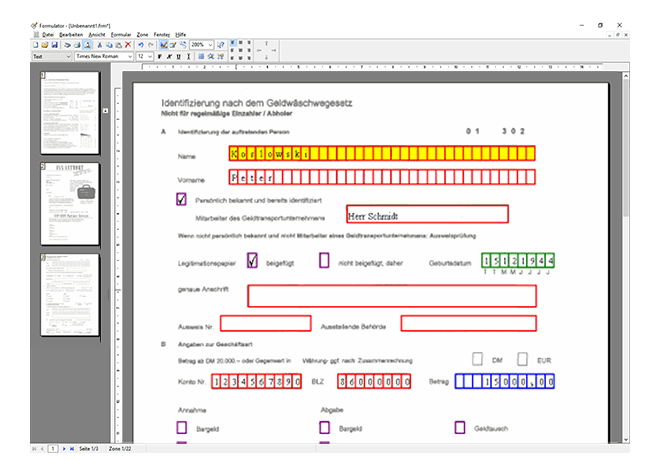The width and height of the screenshot is (660, 475).
Task: Save the form with the floppy disk icon
Action: (54, 45)
